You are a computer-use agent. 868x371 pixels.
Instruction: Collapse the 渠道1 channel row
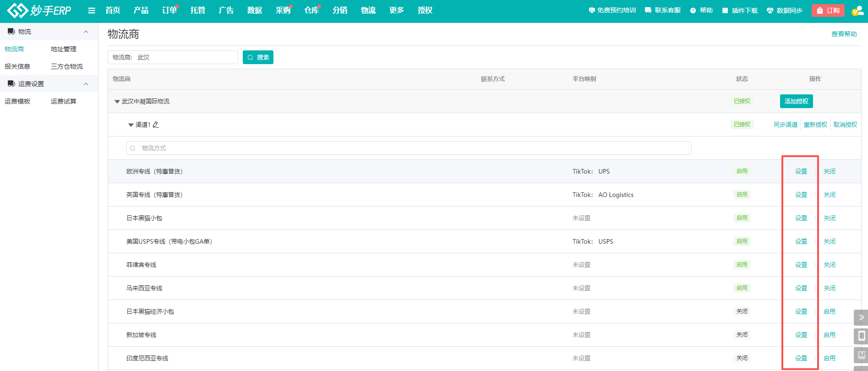coord(131,125)
